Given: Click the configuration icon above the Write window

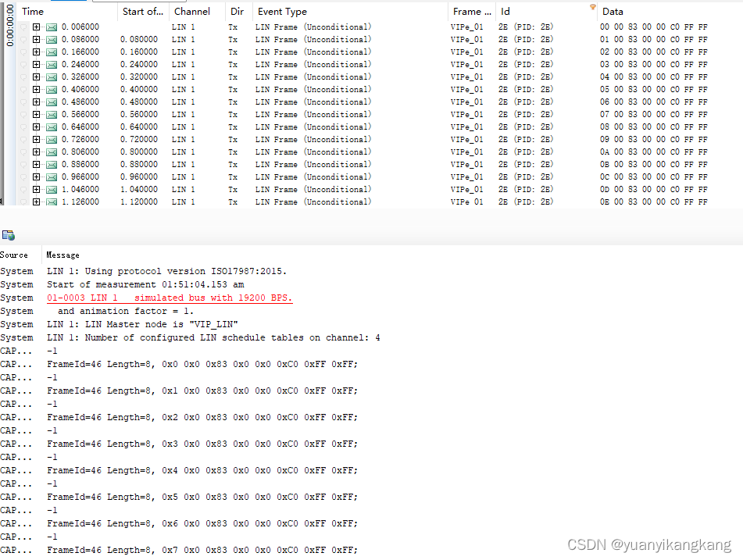Looking at the screenshot, I should coord(9,234).
